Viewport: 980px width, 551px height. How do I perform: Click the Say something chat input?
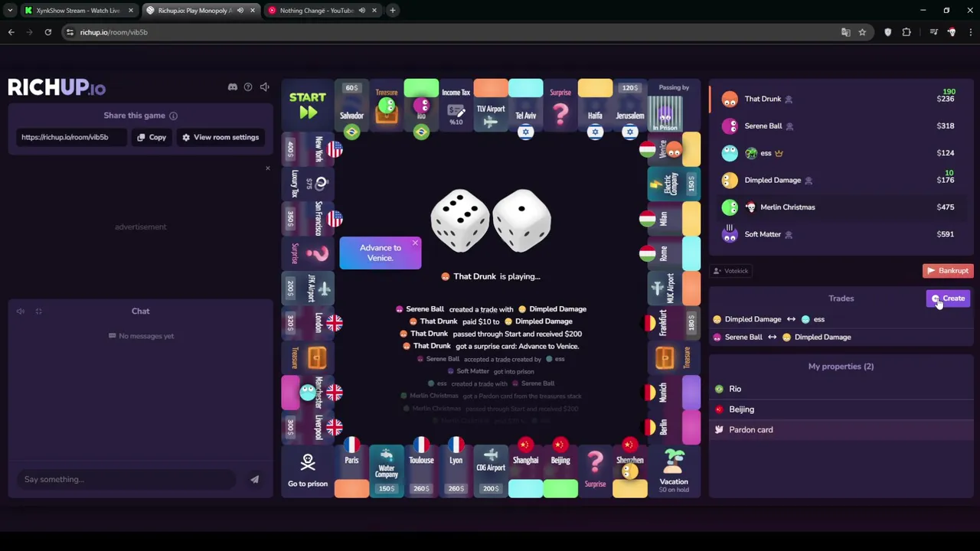[x=126, y=479]
